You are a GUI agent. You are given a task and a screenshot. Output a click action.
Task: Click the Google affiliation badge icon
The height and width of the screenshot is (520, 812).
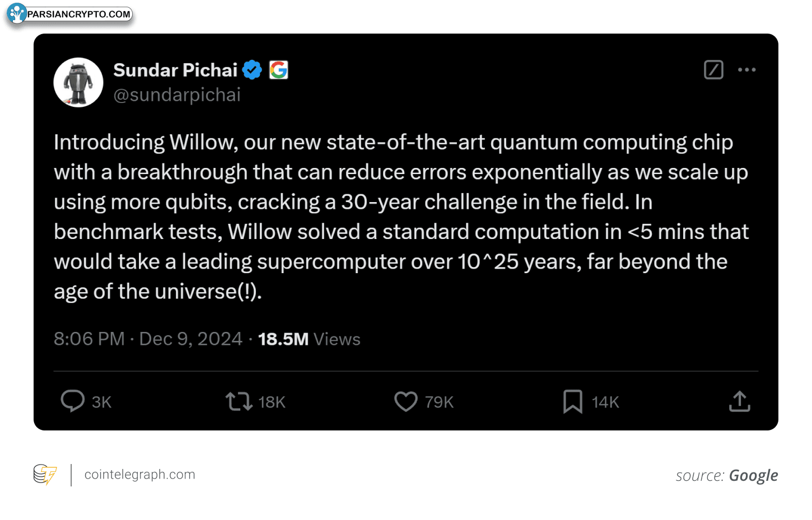[278, 70]
